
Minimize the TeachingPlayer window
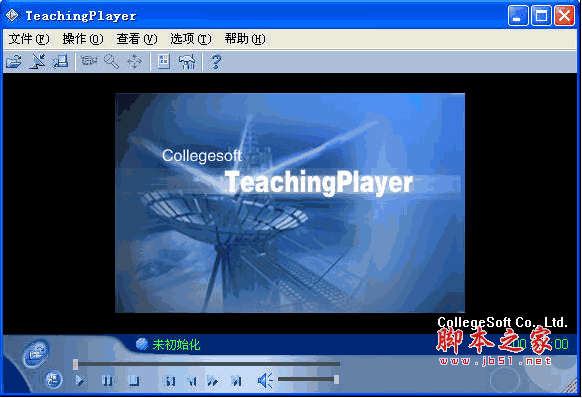(517, 16)
